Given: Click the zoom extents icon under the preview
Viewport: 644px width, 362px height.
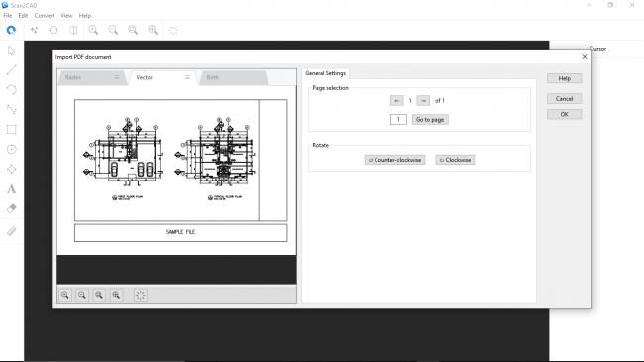Looking at the screenshot, I should click(116, 295).
